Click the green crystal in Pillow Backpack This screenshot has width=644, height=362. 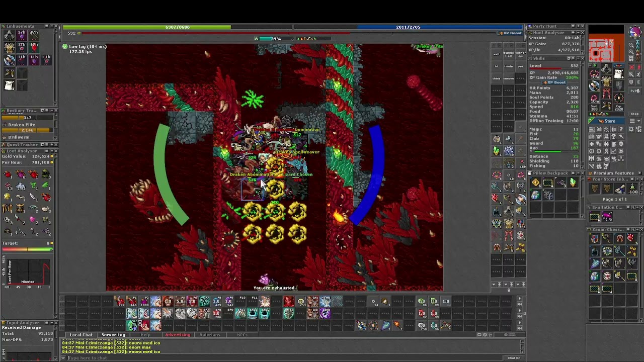point(573,183)
